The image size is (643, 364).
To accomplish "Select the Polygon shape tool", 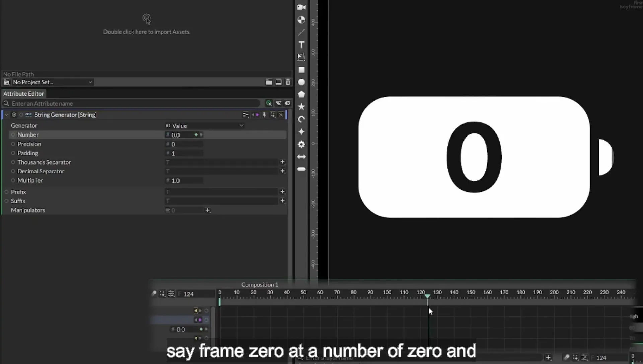I will pos(301,94).
